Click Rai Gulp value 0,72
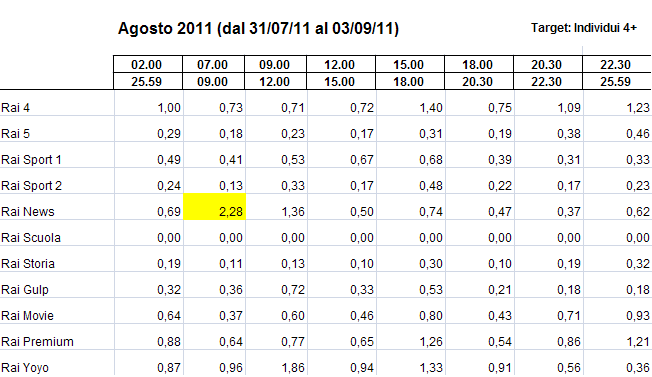 [293, 290]
